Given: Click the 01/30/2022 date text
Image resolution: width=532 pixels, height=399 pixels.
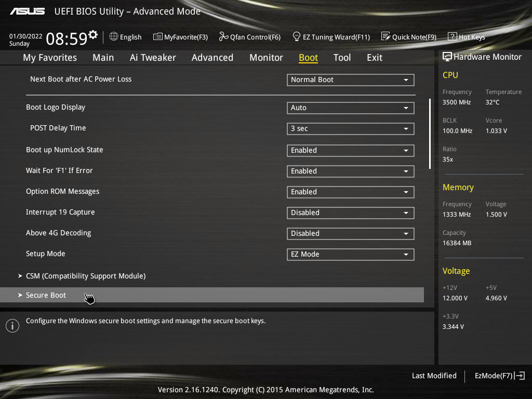Looking at the screenshot, I should tap(26, 36).
